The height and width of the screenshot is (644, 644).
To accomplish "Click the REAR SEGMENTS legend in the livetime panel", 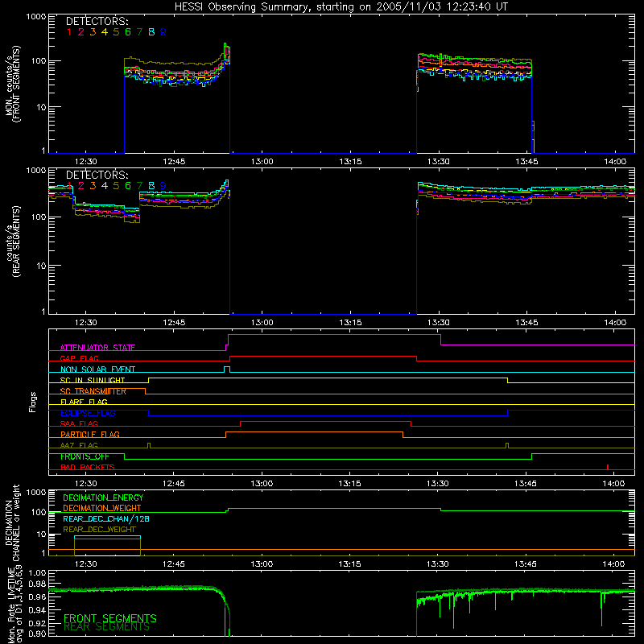I will point(106,627).
